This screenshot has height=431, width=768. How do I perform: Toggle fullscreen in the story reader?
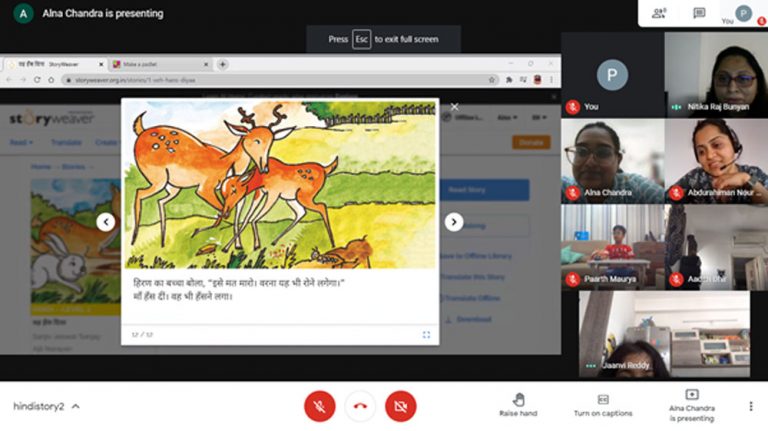(426, 335)
